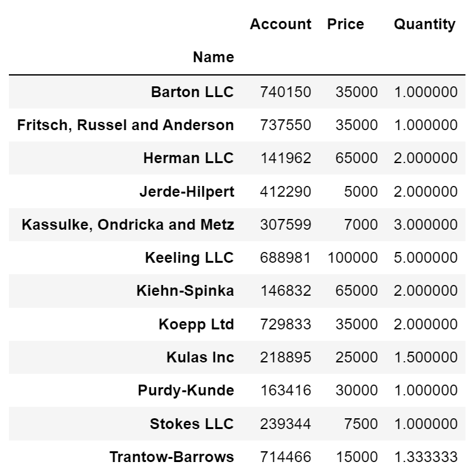Click the Quantity column header
This screenshot has height=476, width=468.
pos(425,25)
